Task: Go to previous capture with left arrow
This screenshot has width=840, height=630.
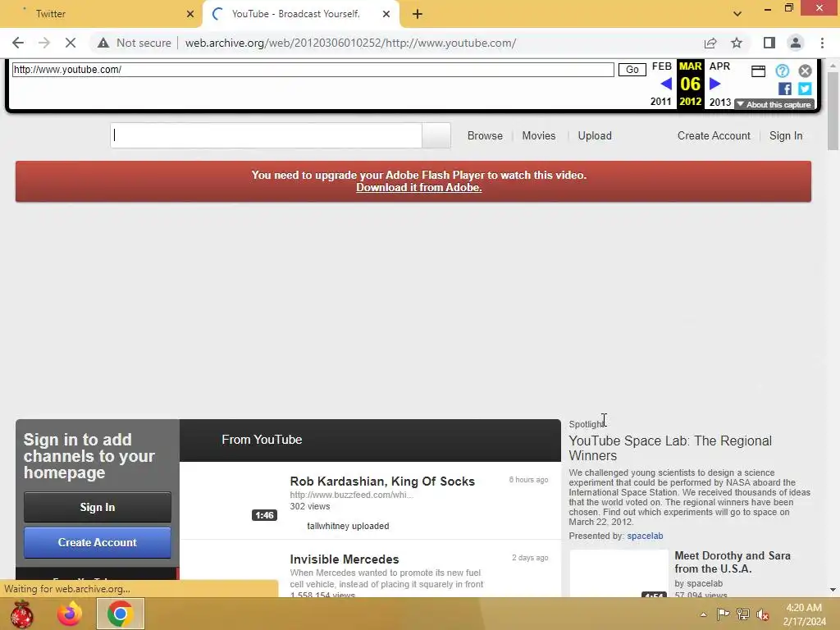Action: [x=666, y=84]
